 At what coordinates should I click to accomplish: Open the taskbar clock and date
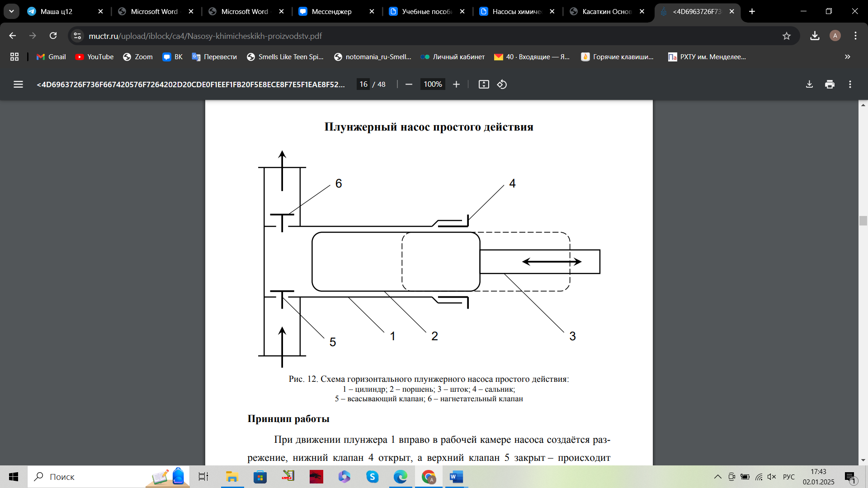tap(818, 477)
